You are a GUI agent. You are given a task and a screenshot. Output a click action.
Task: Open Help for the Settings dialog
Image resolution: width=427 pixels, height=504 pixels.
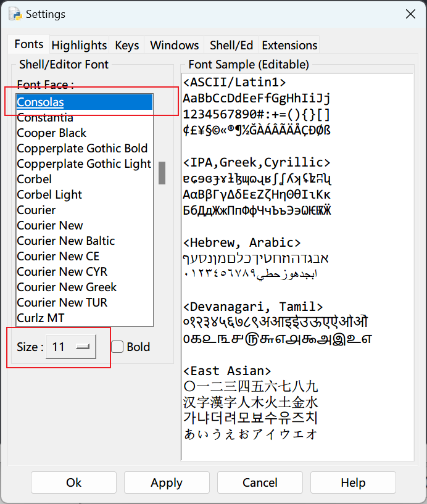(353, 482)
